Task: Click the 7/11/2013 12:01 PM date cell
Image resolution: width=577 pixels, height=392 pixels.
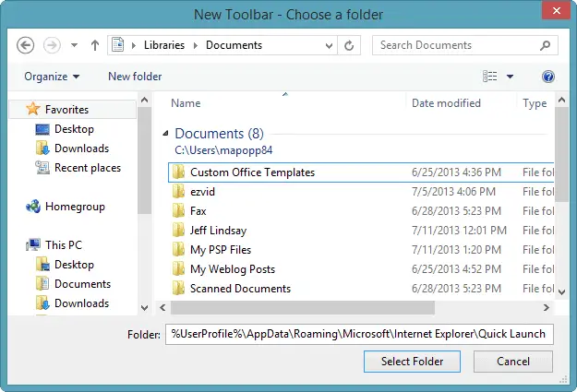Action: click(x=459, y=231)
